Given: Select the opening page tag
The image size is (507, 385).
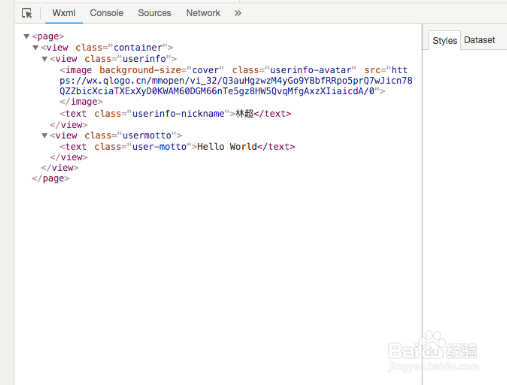Looking at the screenshot, I should point(48,36).
